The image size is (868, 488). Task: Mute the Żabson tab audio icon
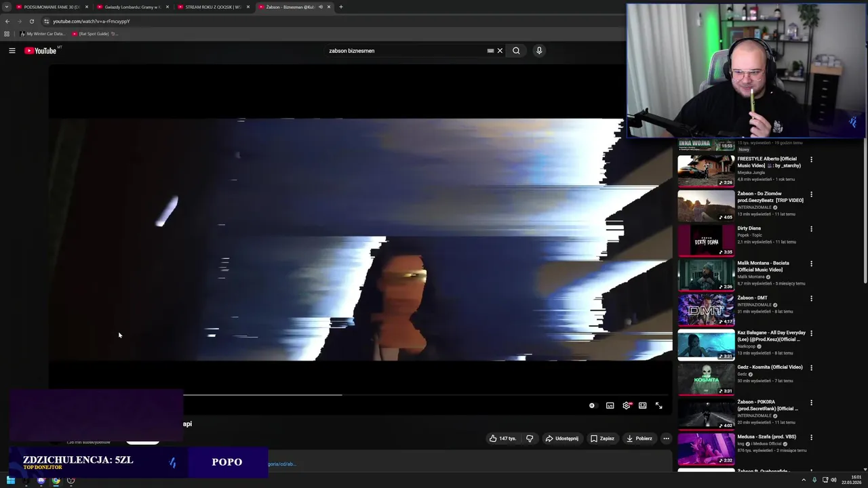click(x=321, y=7)
